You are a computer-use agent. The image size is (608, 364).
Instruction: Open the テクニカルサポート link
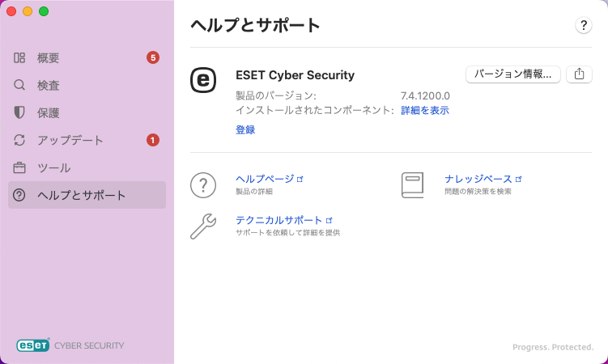pyautogui.click(x=279, y=219)
